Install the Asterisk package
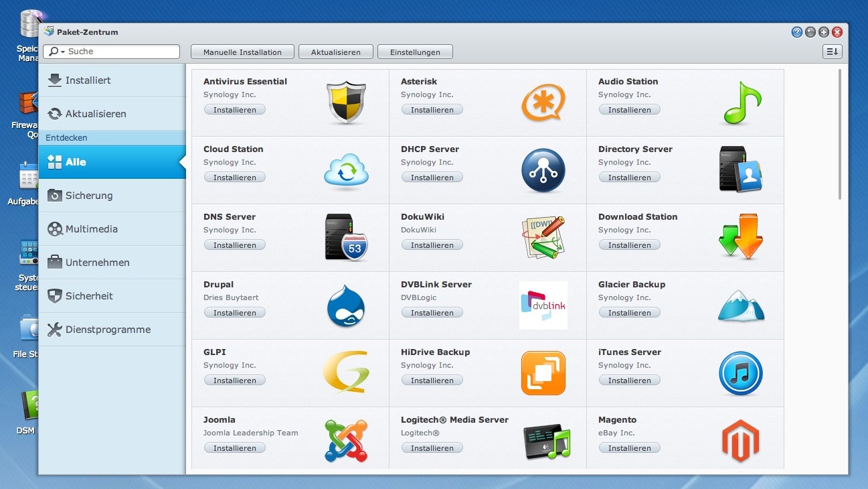Viewport: 868px width, 489px height. [x=432, y=110]
